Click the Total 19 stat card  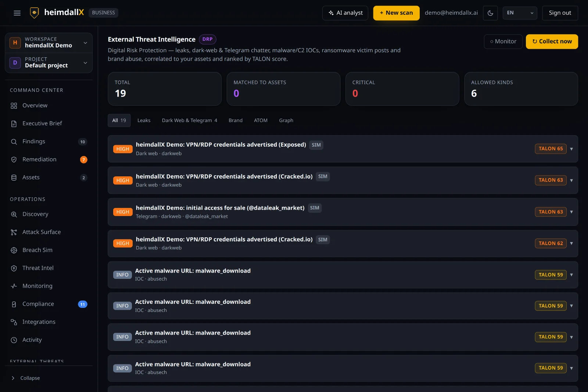tap(165, 89)
